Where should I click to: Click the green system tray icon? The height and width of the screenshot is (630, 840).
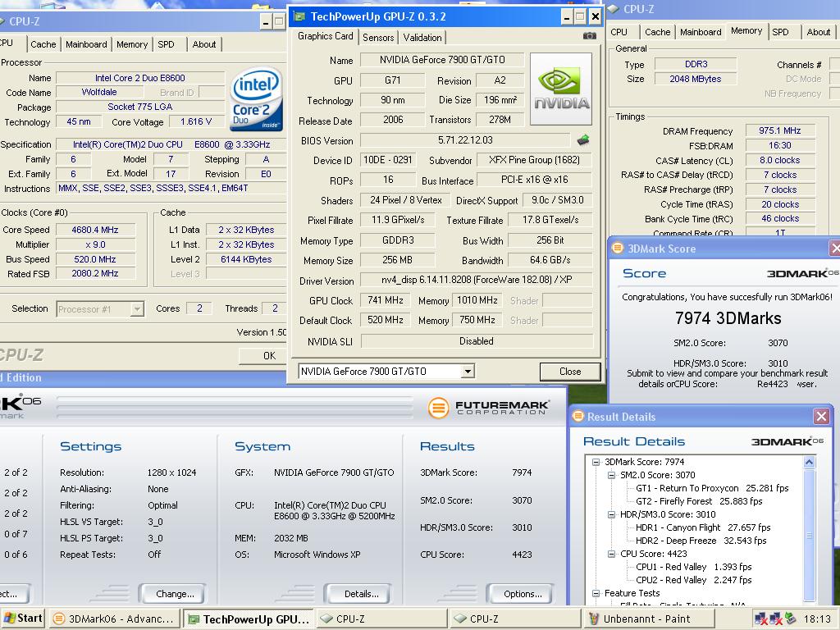tap(790, 619)
